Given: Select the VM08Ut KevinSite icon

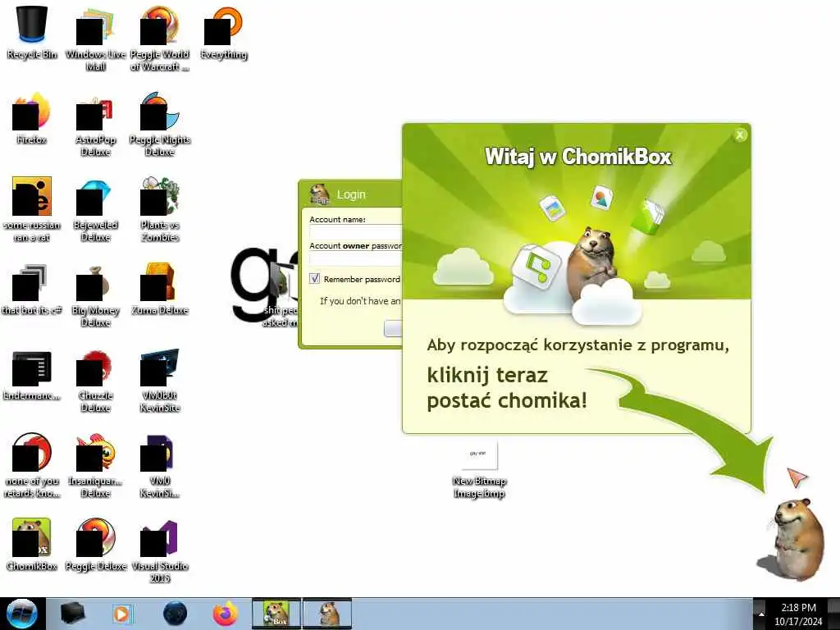Looking at the screenshot, I should 160,381.
